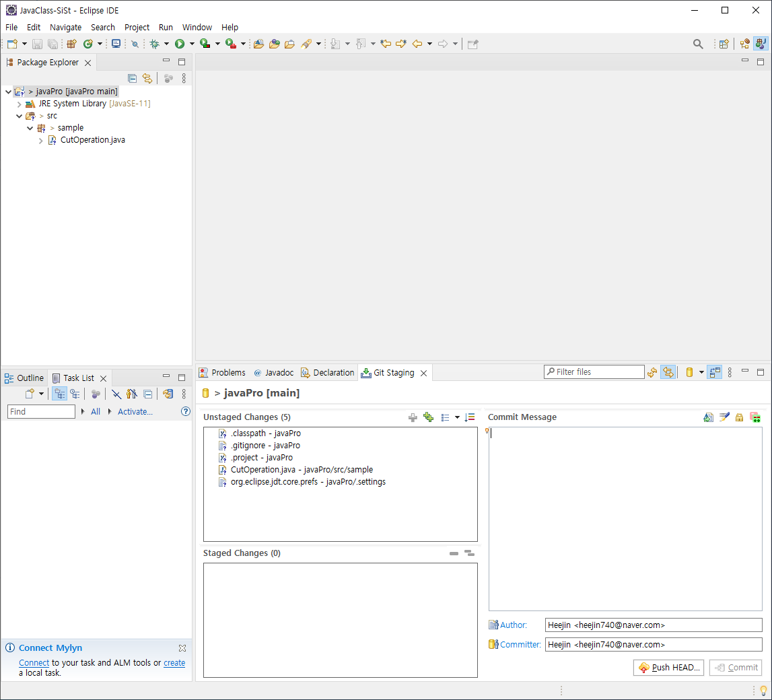Open the presentation dropdown in Unstaged Changes
Screen dimensions: 772x700
(x=457, y=417)
